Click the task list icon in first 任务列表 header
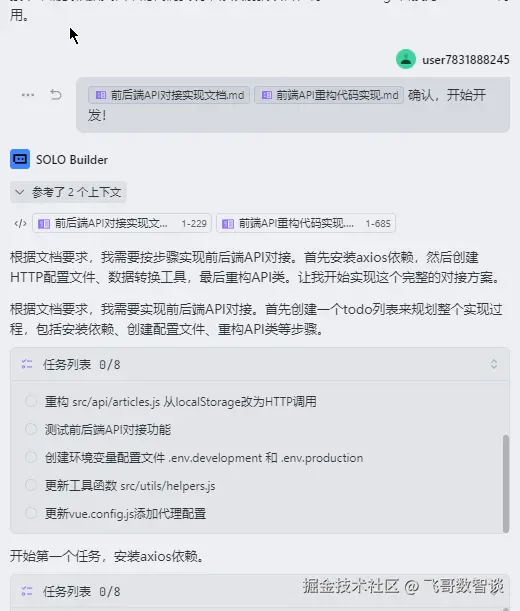The height and width of the screenshot is (611, 520). tap(27, 364)
